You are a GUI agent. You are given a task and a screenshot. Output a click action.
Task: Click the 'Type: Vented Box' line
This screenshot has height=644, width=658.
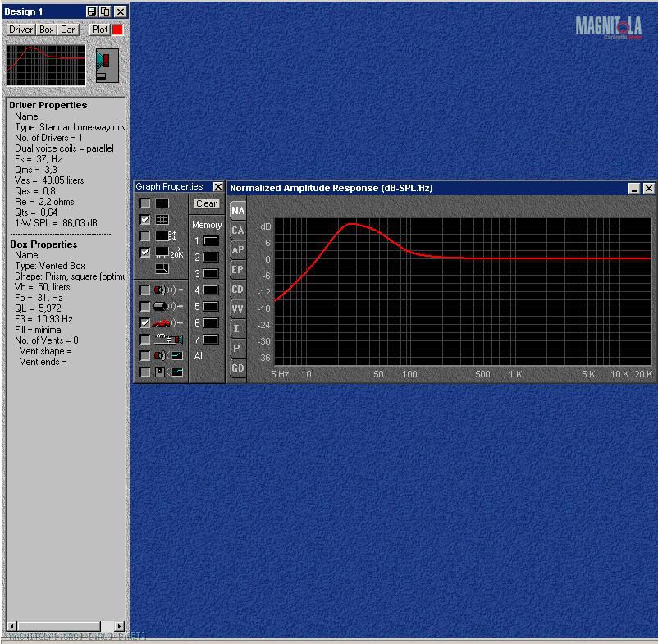point(50,266)
